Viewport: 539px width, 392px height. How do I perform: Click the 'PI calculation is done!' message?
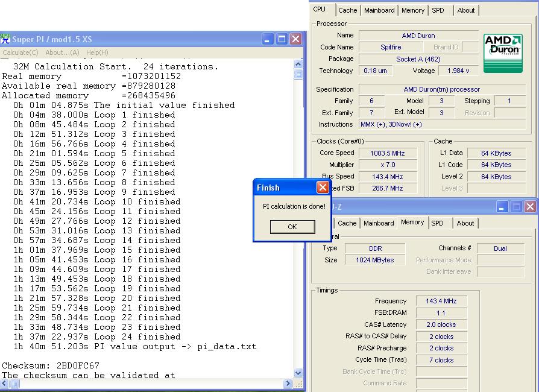click(294, 206)
